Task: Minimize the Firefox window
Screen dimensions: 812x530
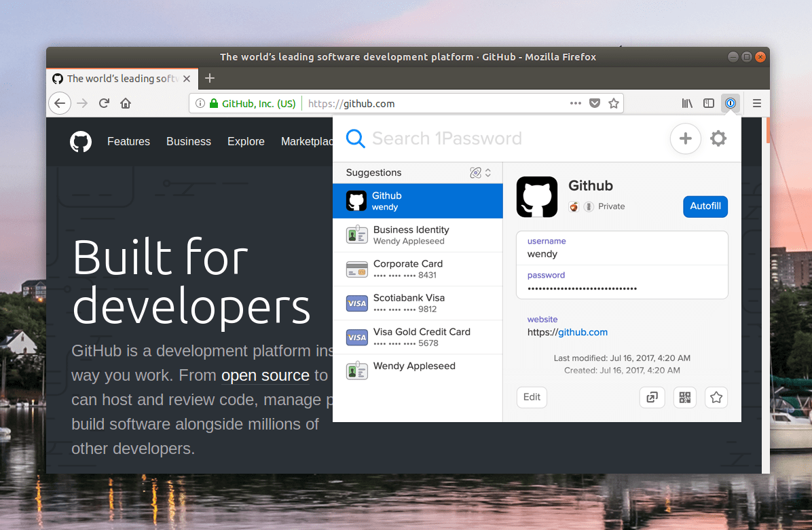Action: (x=733, y=57)
